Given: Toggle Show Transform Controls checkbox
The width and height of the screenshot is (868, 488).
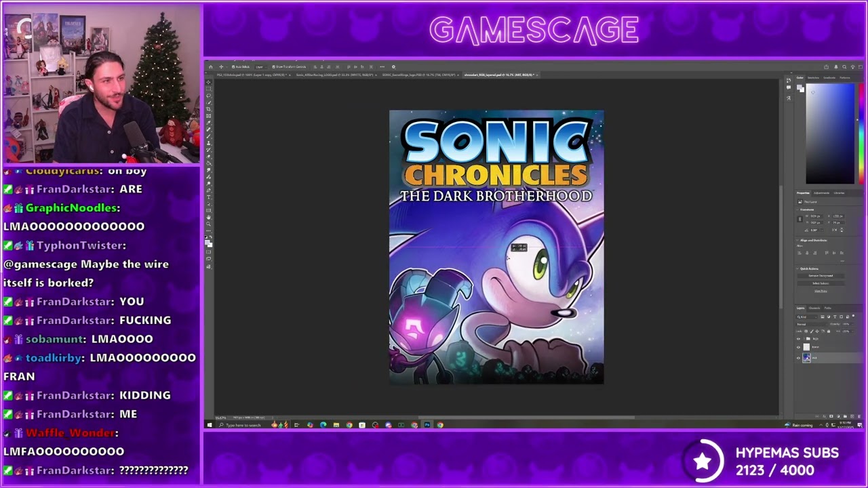Looking at the screenshot, I should (274, 66).
